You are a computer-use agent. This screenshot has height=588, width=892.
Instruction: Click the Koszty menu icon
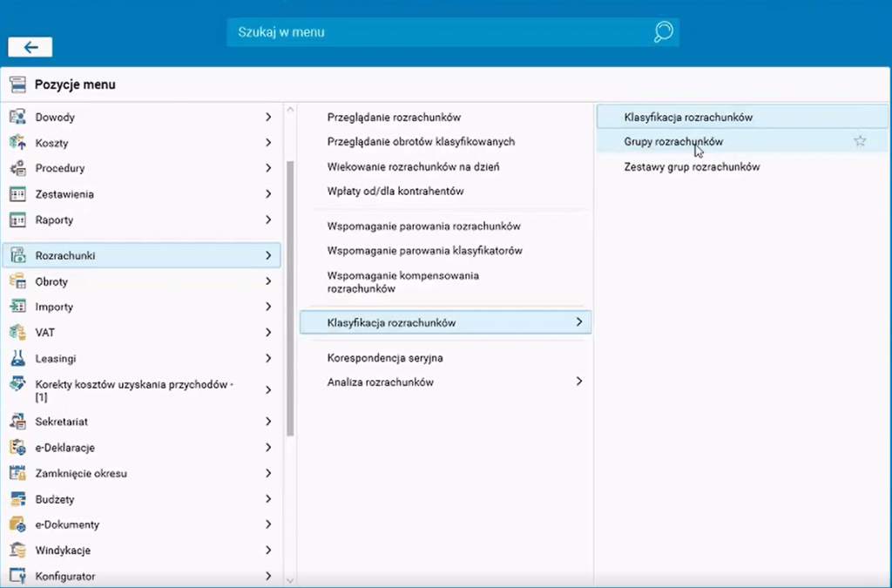coord(17,142)
